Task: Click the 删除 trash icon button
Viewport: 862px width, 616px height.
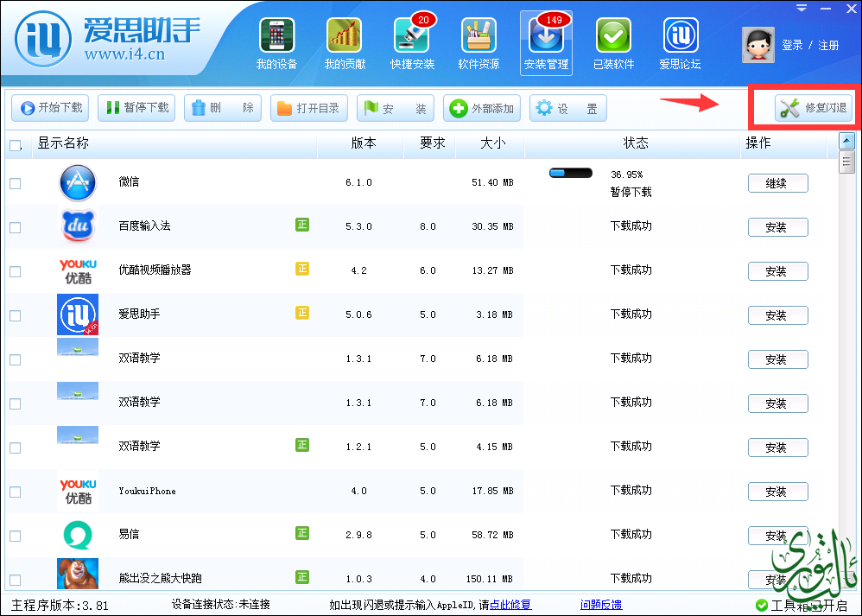Action: tap(223, 108)
